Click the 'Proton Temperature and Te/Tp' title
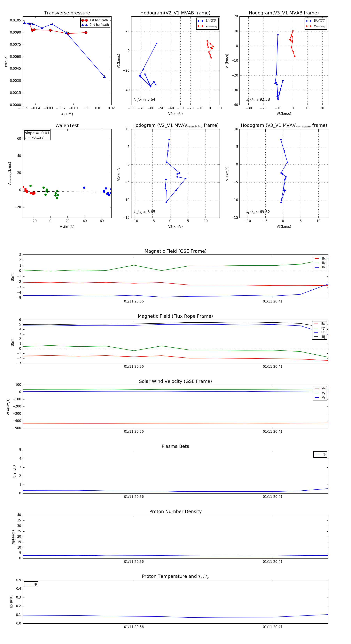Screen dimensions: 351x644 [175, 576]
